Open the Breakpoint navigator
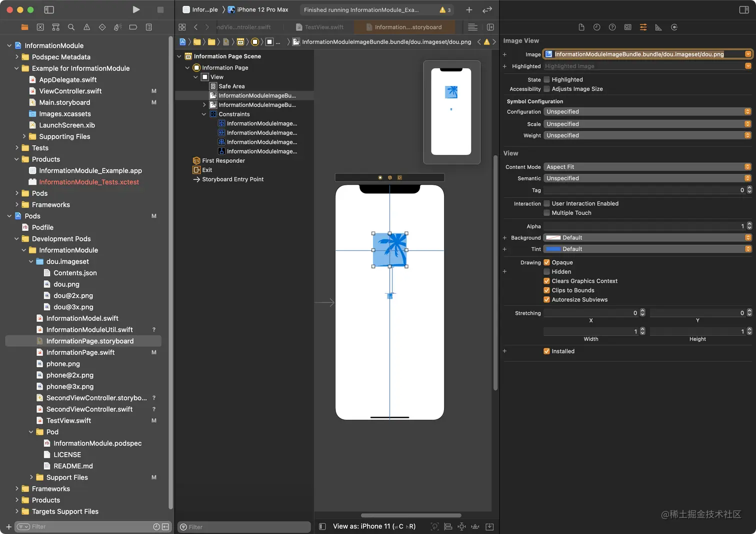The image size is (756, 534). point(133,27)
